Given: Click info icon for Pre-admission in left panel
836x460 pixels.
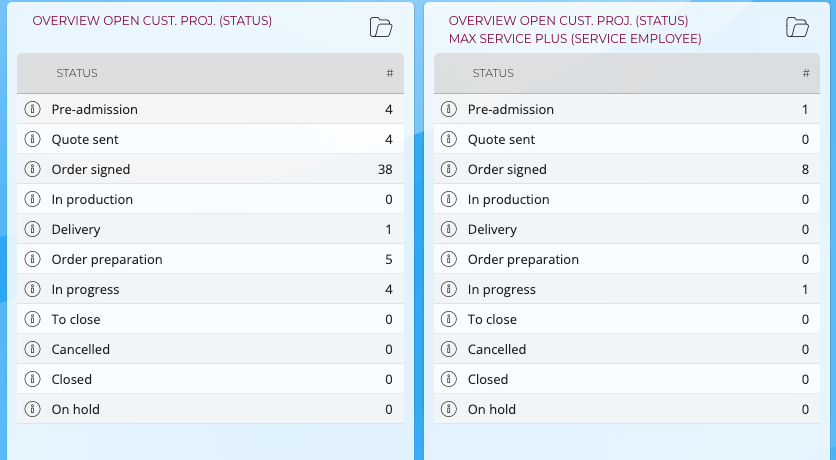Looking at the screenshot, I should (33, 109).
